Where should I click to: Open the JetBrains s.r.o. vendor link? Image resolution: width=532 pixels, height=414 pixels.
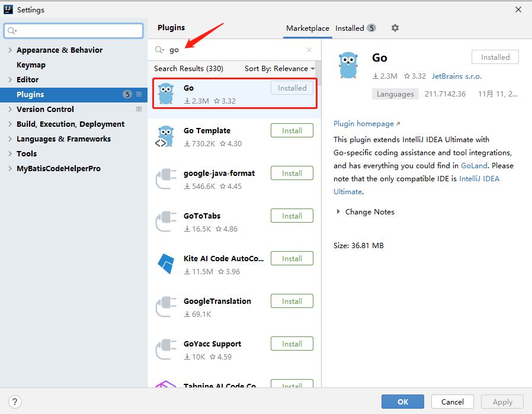click(x=456, y=76)
